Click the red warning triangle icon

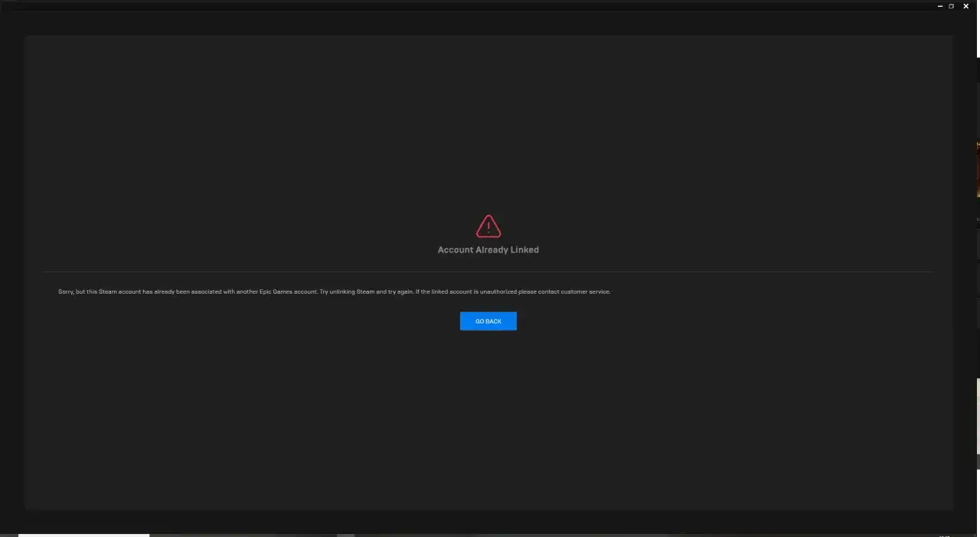pyautogui.click(x=488, y=226)
